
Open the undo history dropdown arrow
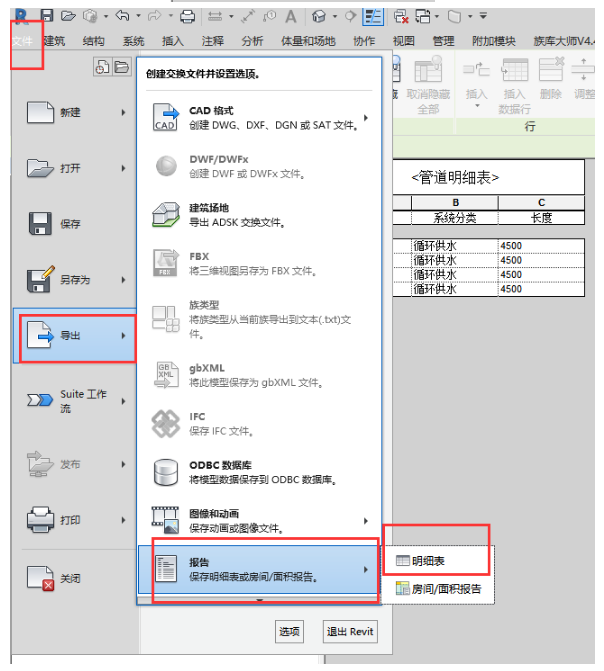[138, 16]
